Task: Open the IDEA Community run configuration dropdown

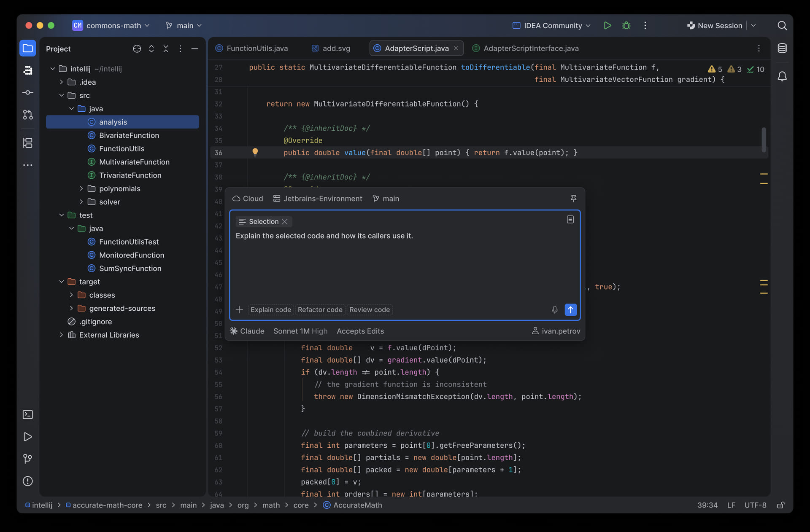Action: (x=551, y=26)
